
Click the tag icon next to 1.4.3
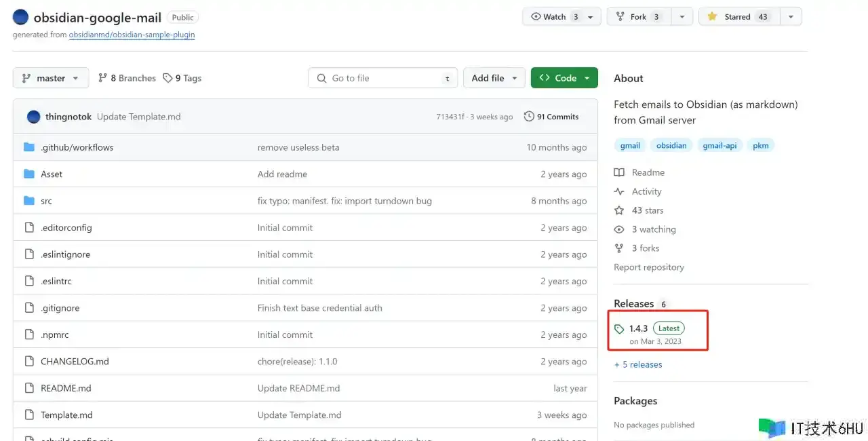[619, 329]
